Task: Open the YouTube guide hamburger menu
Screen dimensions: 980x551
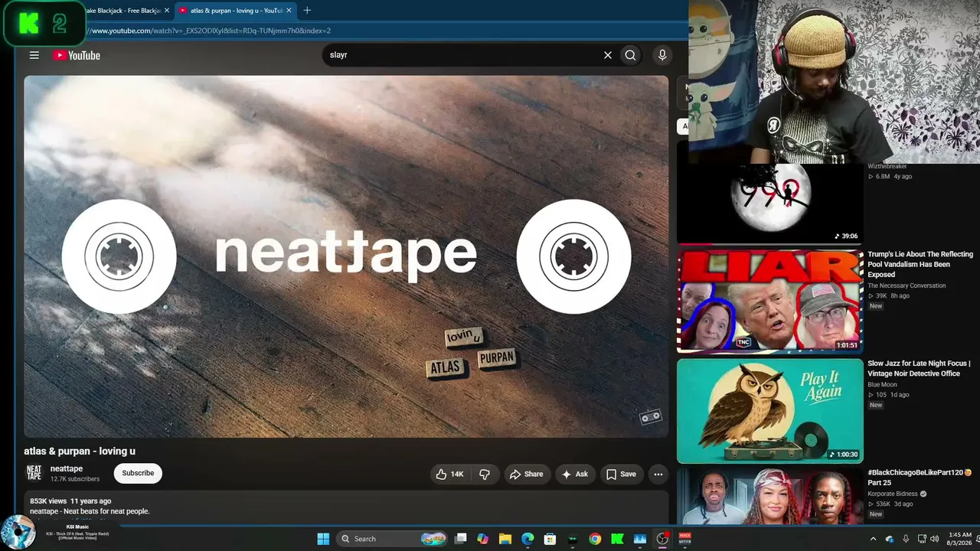Action: [x=34, y=55]
